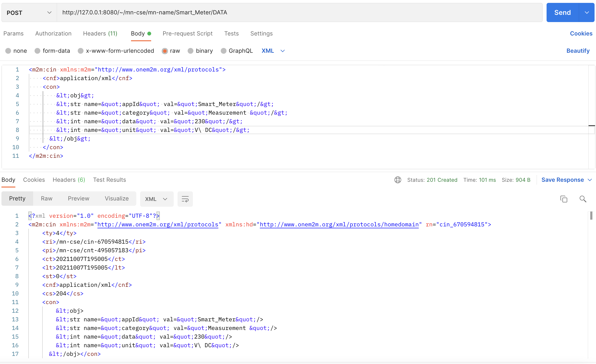This screenshot has width=596, height=364.
Task: Click the st 0 line in response
Action: coord(59,276)
